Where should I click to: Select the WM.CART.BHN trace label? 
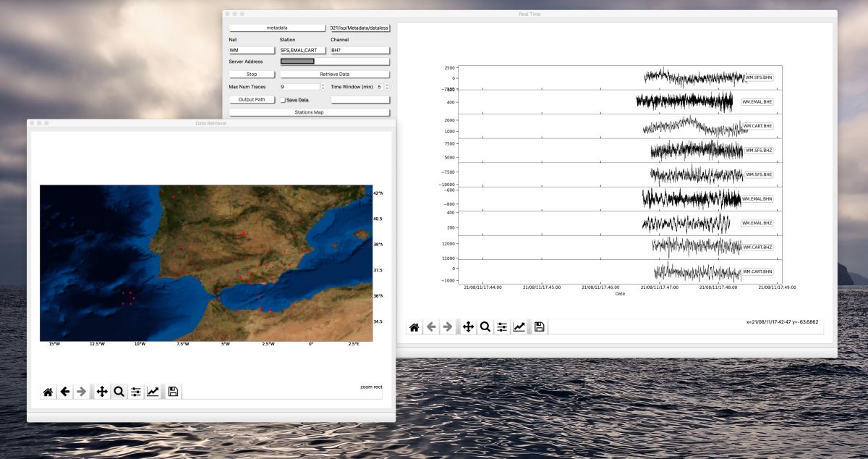click(x=757, y=271)
